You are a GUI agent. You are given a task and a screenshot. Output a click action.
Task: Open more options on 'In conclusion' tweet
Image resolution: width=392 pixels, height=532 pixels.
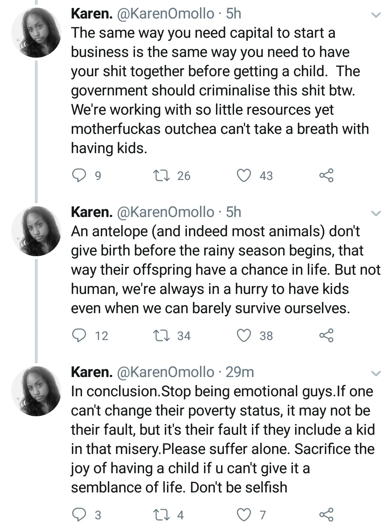pyautogui.click(x=376, y=373)
